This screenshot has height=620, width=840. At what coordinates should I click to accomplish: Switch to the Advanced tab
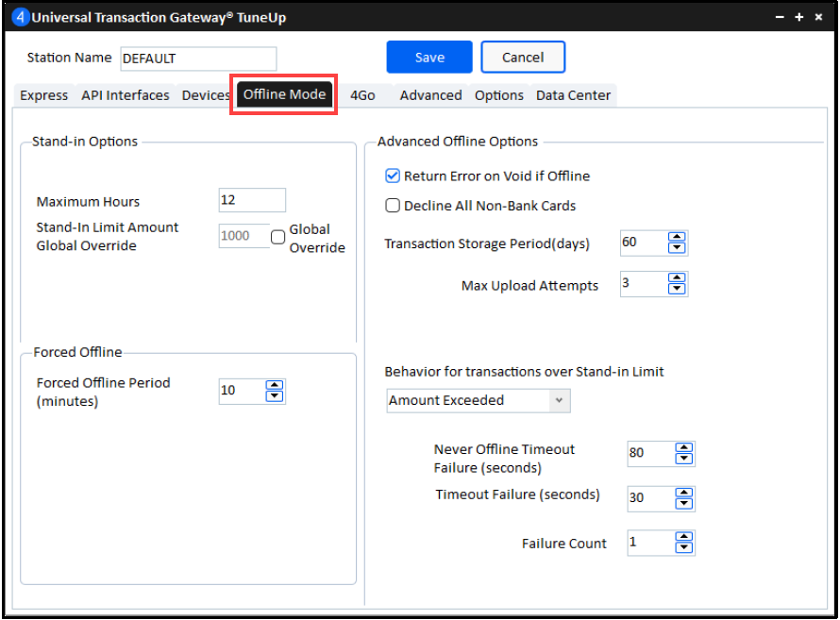pyautogui.click(x=430, y=95)
